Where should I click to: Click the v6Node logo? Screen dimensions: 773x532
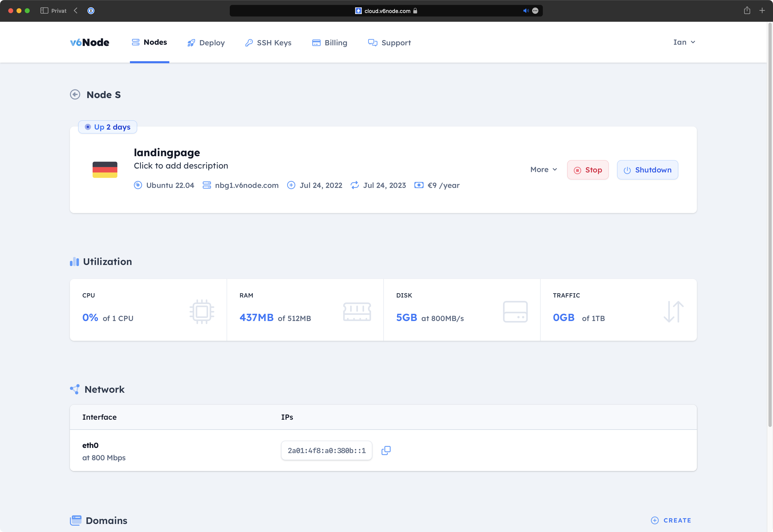point(90,42)
